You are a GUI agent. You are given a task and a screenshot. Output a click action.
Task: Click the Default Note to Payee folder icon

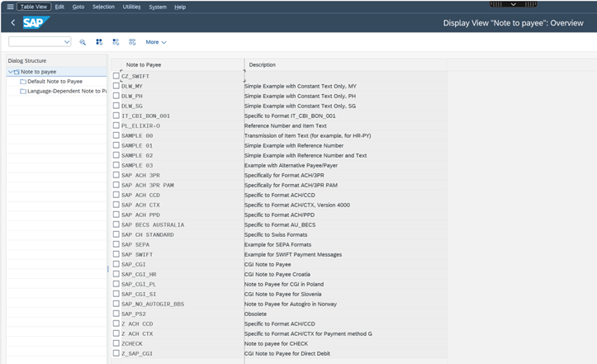23,82
